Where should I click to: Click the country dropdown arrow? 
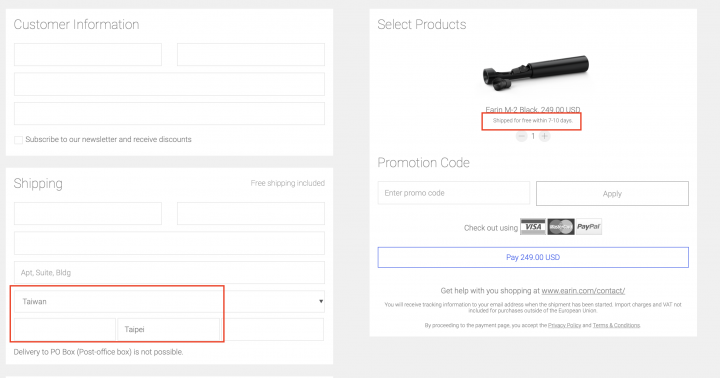tap(321, 301)
